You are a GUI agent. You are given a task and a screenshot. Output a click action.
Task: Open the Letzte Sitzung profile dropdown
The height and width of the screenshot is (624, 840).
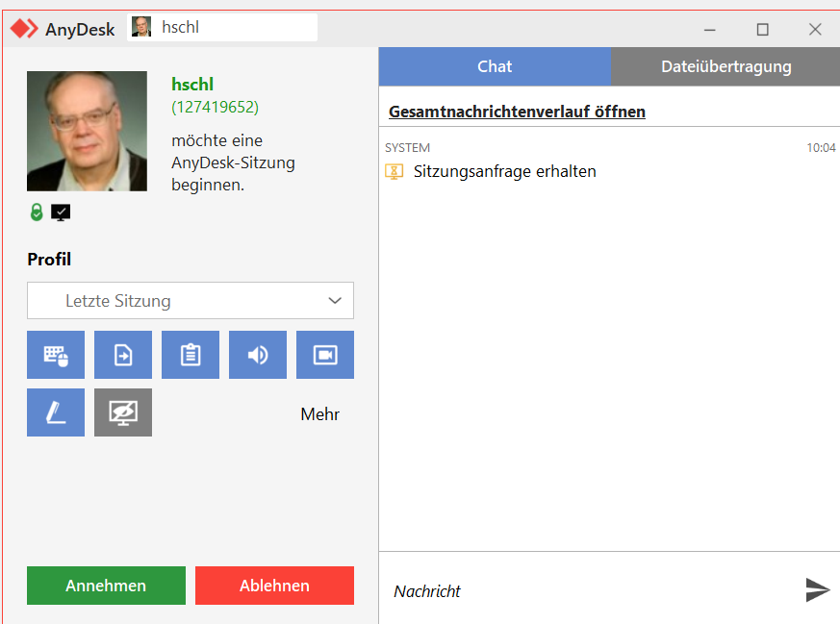click(x=191, y=301)
